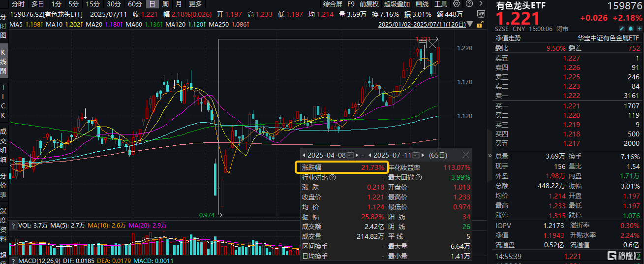Open 华宝中证有色金属ETF fund link
The width and height of the screenshot is (644, 264).
609,37
